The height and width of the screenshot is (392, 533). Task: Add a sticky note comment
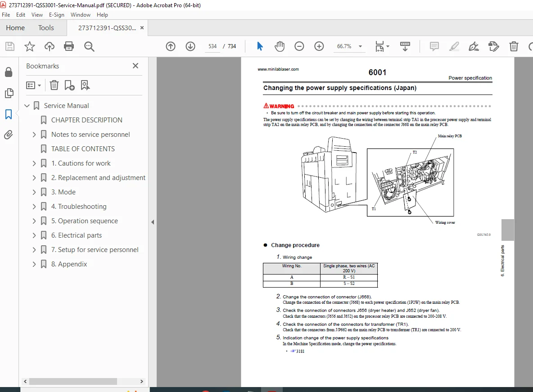[x=434, y=46]
